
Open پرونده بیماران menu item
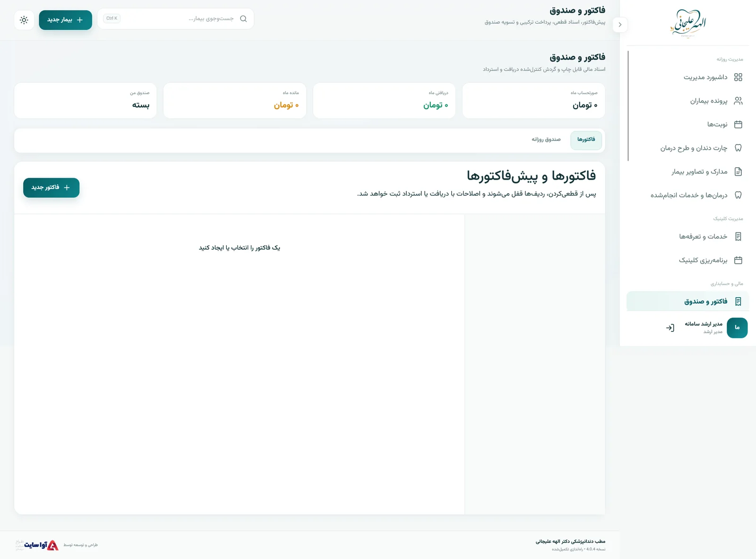[x=687, y=101]
